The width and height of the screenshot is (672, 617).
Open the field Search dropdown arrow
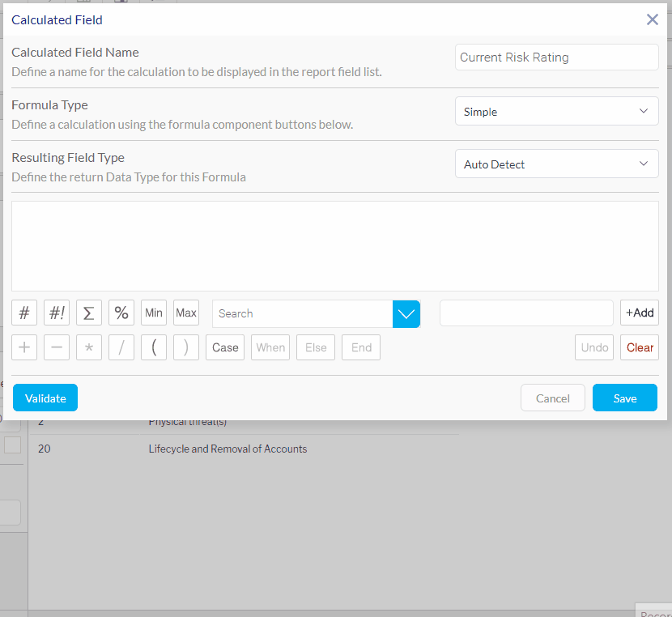point(406,313)
